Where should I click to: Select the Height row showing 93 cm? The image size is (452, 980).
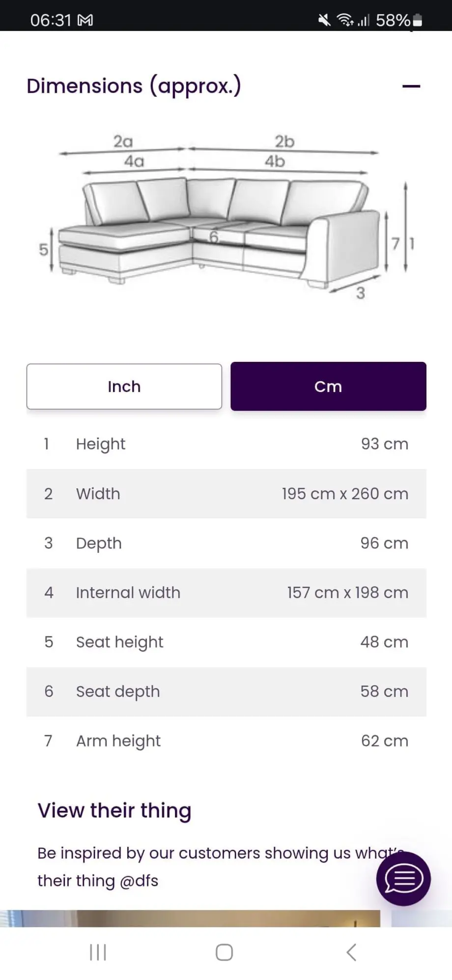(x=226, y=444)
